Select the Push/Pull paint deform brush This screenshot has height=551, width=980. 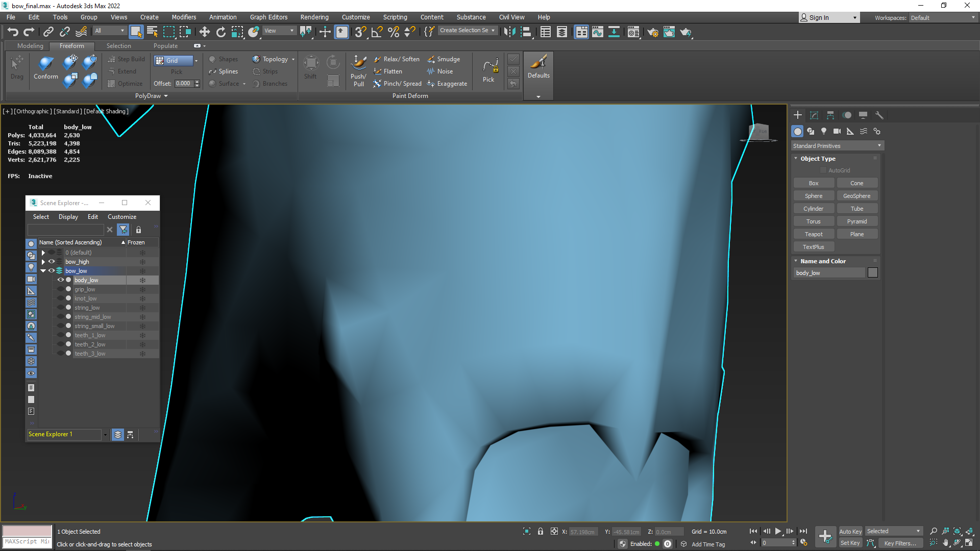pyautogui.click(x=359, y=70)
